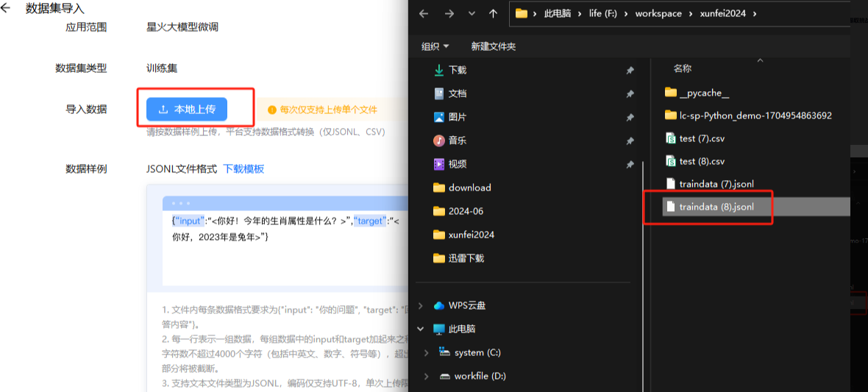
Task: Click the file dialog back arrow
Action: point(424,14)
